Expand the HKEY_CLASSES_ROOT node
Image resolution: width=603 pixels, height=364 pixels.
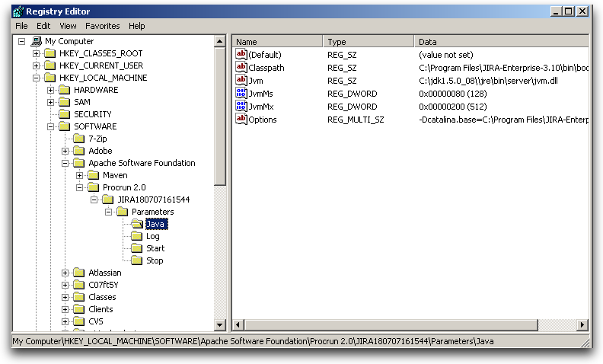click(36, 53)
